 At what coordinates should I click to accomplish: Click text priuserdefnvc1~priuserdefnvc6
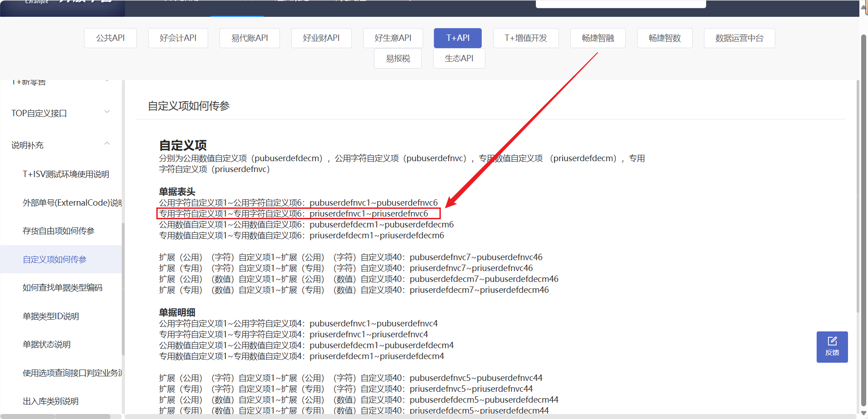(369, 213)
